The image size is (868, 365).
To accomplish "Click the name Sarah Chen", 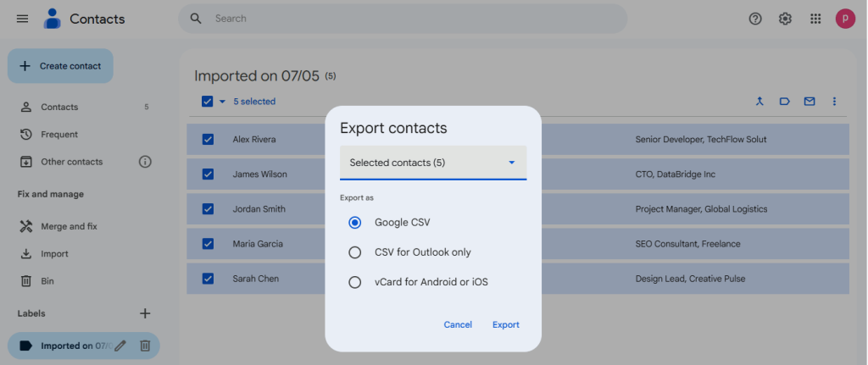I will (x=256, y=279).
